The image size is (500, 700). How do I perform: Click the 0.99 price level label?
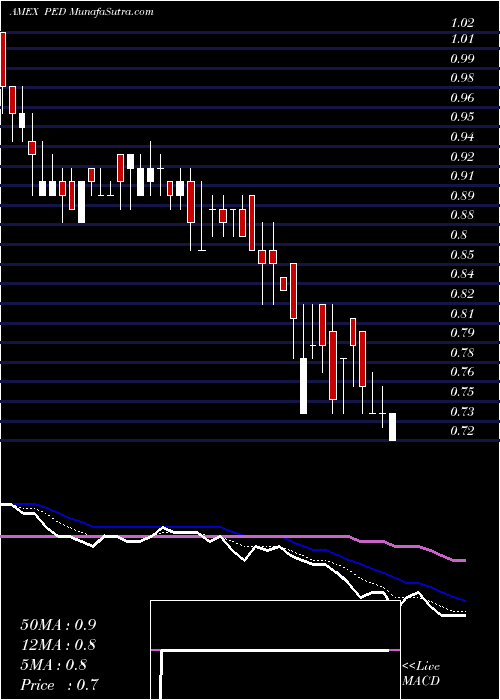pos(462,58)
